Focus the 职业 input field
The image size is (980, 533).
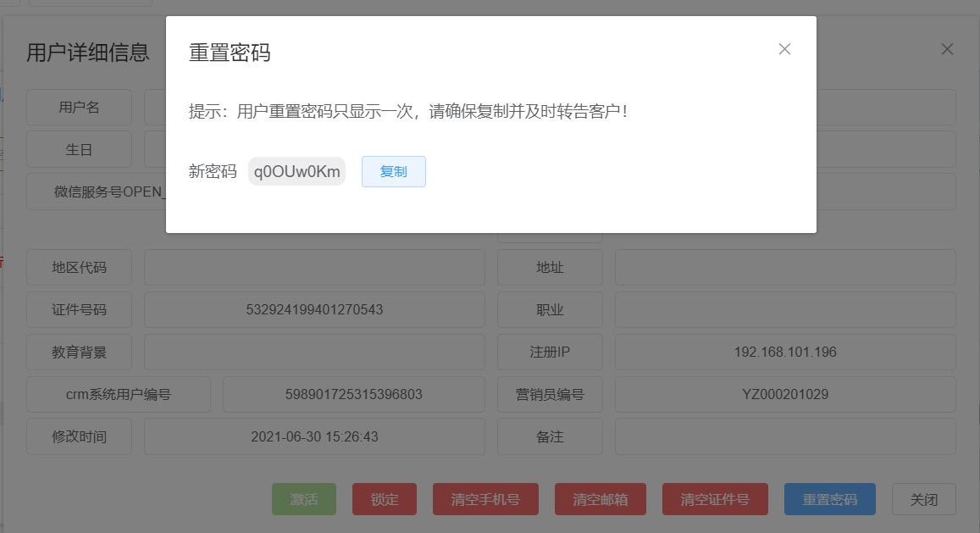(x=784, y=310)
